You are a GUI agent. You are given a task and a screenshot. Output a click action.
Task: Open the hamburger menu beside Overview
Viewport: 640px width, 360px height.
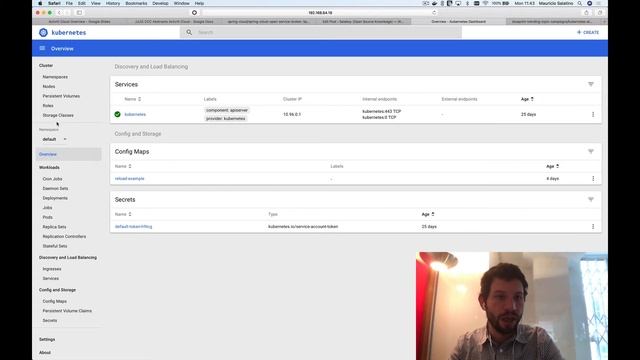click(x=42, y=48)
